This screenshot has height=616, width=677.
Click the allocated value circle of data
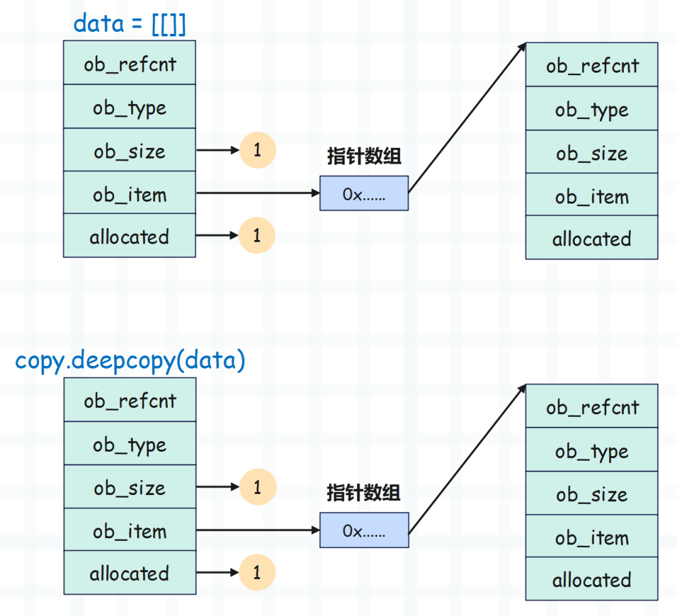pos(257,235)
